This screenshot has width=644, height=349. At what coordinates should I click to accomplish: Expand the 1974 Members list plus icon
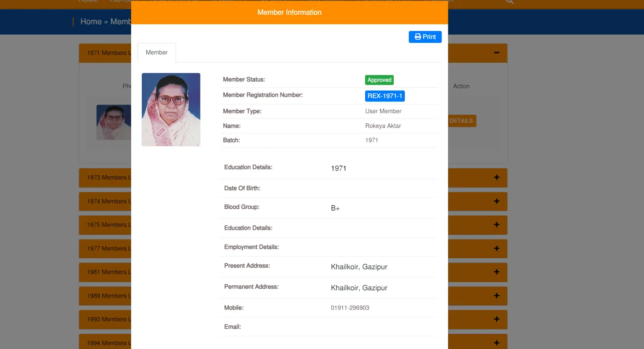pyautogui.click(x=496, y=201)
